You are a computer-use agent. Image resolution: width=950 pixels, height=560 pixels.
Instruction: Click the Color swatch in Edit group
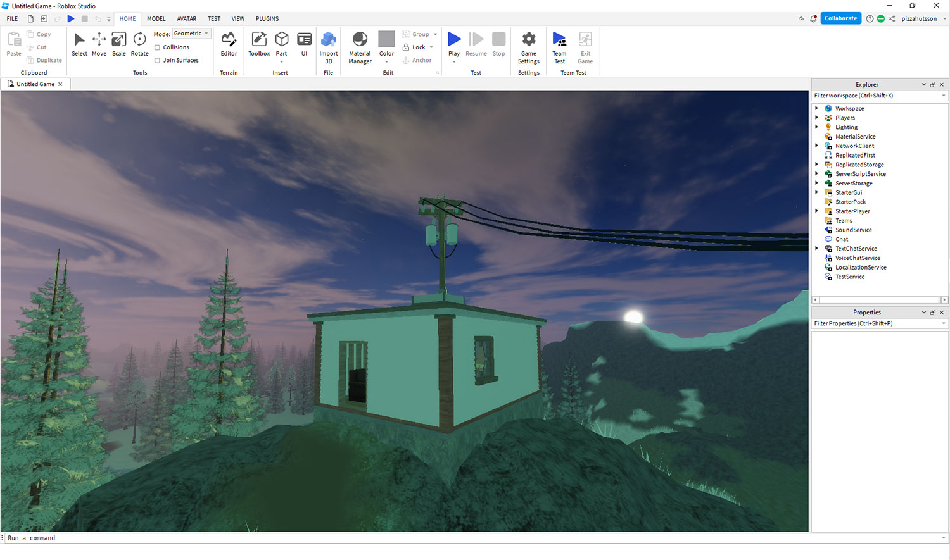(386, 39)
